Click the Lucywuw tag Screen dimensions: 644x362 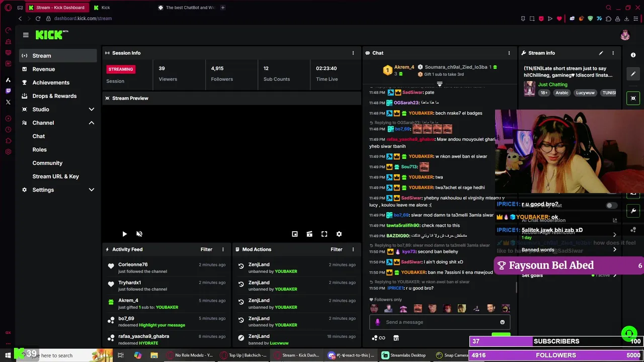pyautogui.click(x=585, y=93)
